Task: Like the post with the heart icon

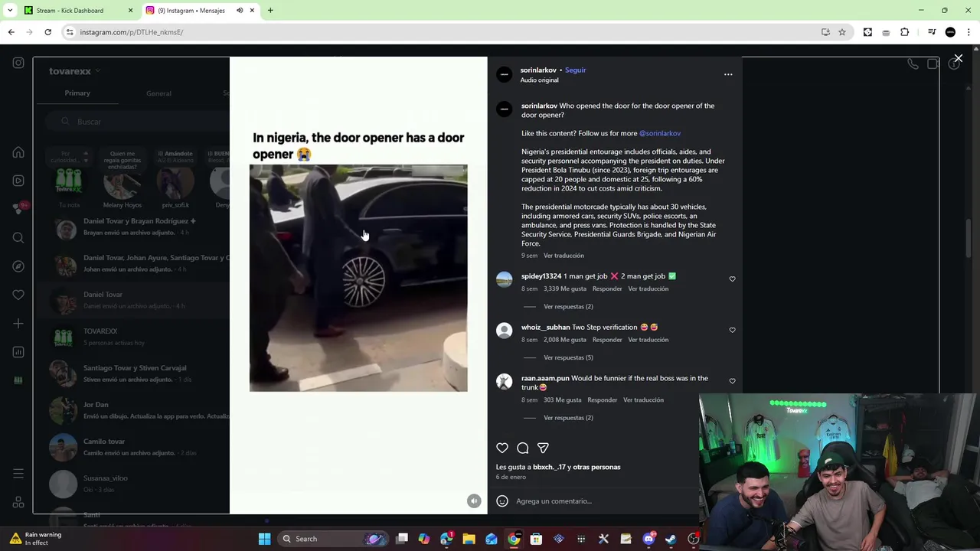Action: 502,448
